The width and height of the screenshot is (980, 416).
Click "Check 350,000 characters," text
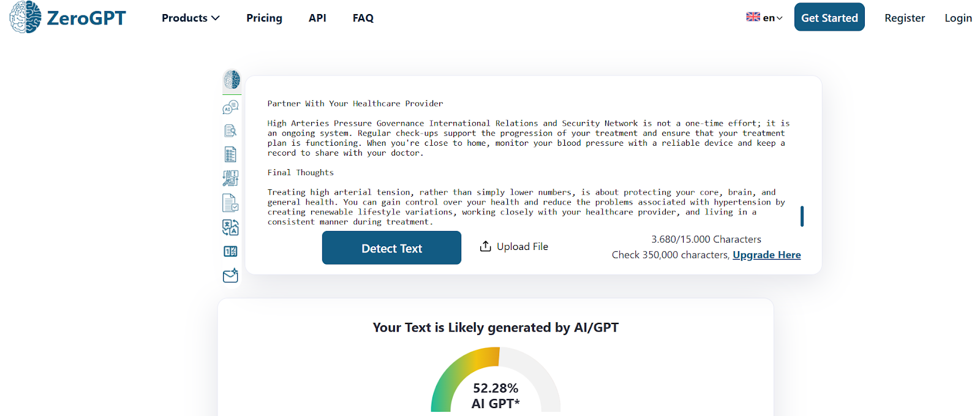pos(671,255)
